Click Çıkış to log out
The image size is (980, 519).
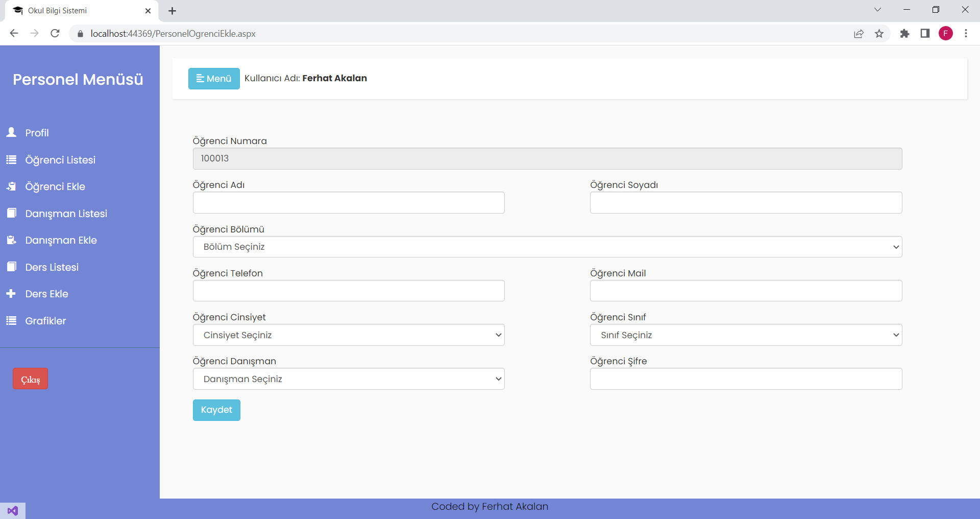pos(30,379)
